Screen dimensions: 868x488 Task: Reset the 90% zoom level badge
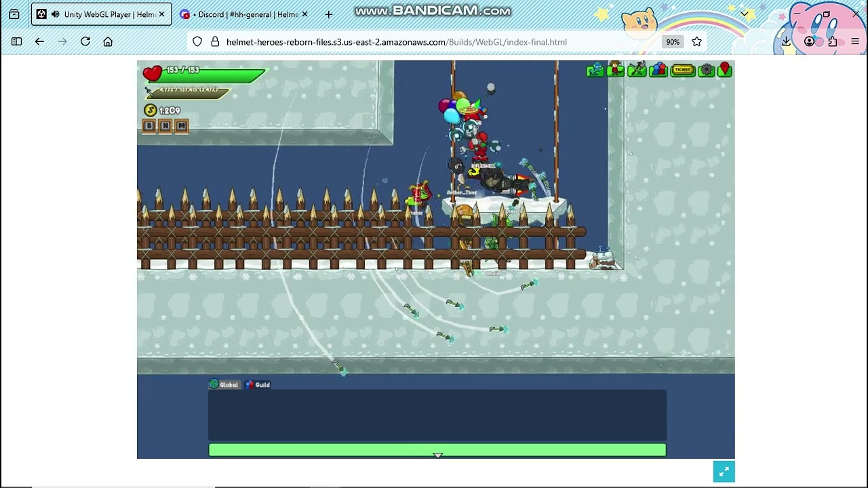click(672, 41)
